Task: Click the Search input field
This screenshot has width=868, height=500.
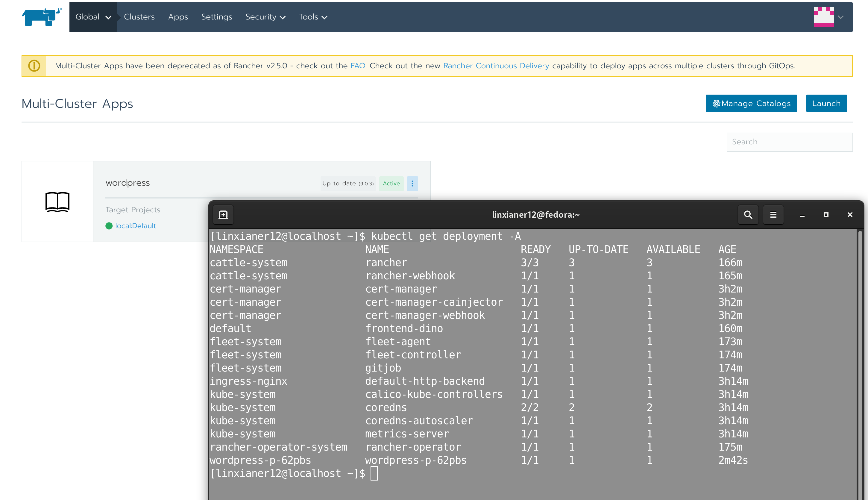Action: (789, 142)
